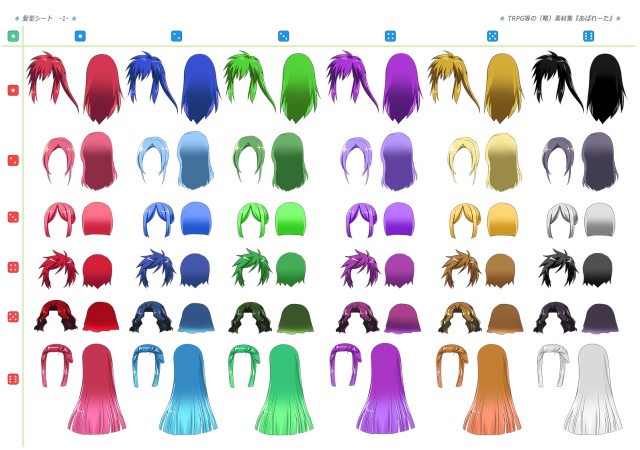The height and width of the screenshot is (450, 640).
Task: Select the bright green short bob front bangs
Action: (253, 221)
